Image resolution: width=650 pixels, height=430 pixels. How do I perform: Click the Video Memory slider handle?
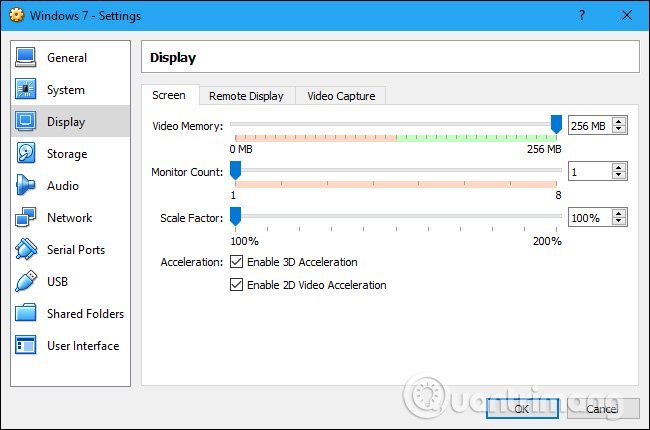click(556, 124)
